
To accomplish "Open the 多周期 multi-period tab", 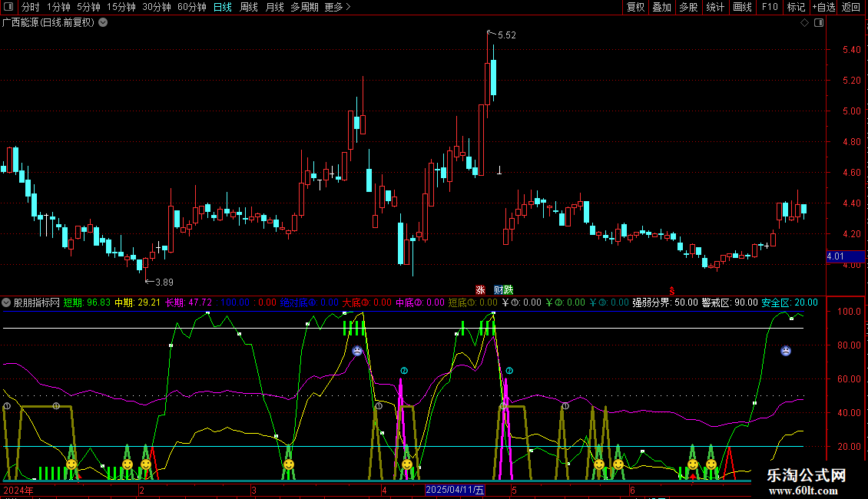I will tap(304, 8).
